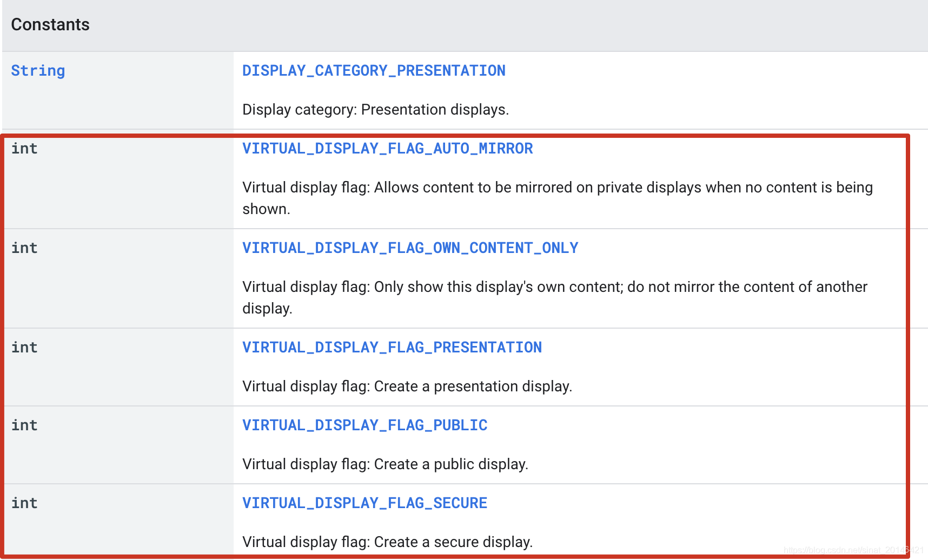Click int type in OWN_CONTENT_ONLY row
928x560 pixels.
pyautogui.click(x=24, y=248)
